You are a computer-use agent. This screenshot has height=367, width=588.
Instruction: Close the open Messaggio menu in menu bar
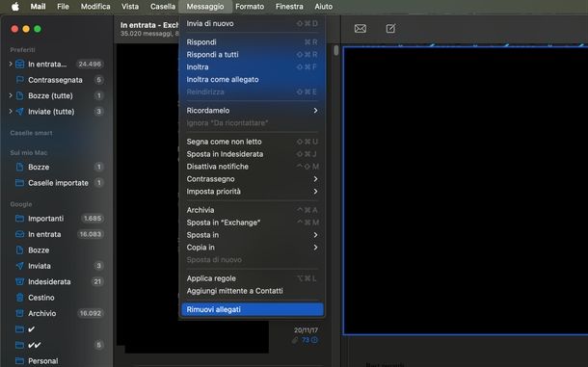(205, 7)
